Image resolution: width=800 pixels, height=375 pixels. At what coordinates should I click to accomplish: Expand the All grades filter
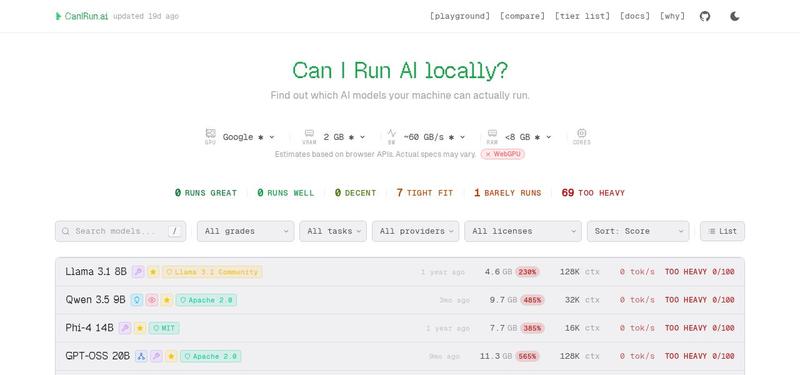[245, 231]
